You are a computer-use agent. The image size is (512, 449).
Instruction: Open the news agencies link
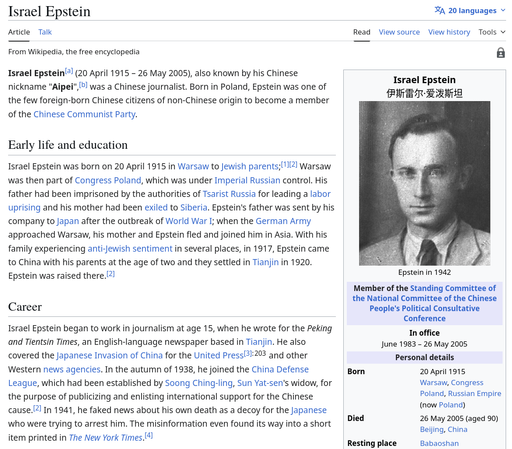(x=72, y=369)
